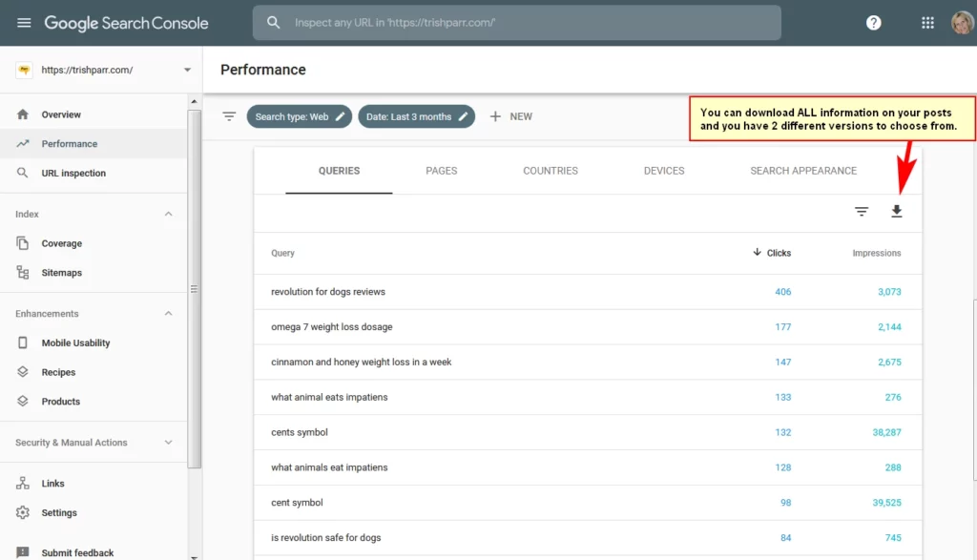
Task: Collapse the Index section
Action: tap(168, 214)
